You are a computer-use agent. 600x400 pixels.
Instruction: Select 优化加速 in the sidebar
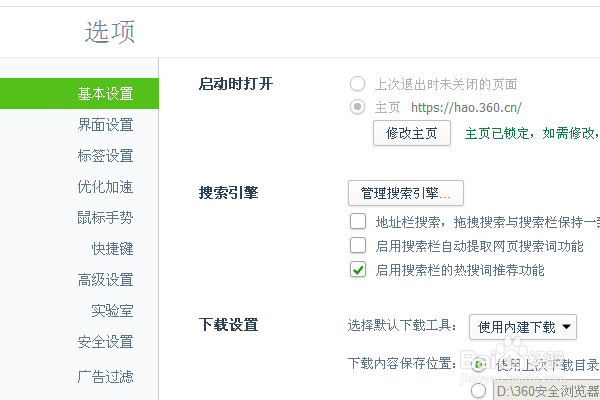tap(105, 187)
